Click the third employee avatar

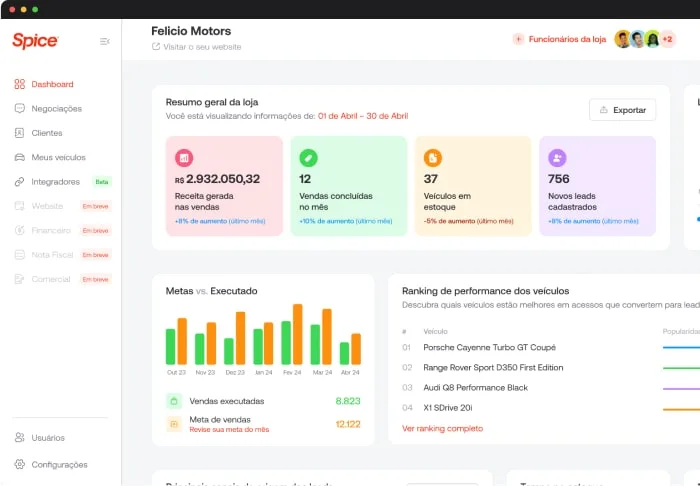tap(653, 39)
